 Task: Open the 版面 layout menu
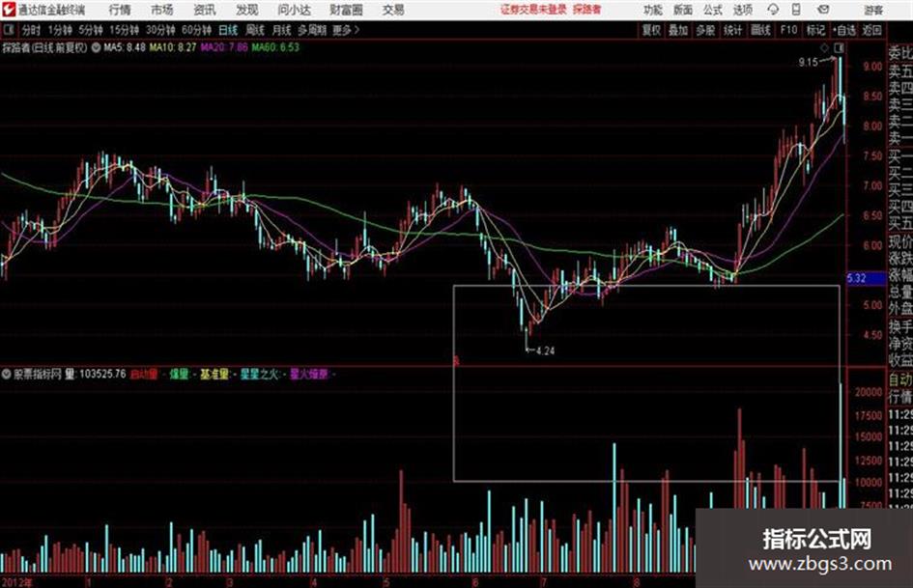click(682, 10)
